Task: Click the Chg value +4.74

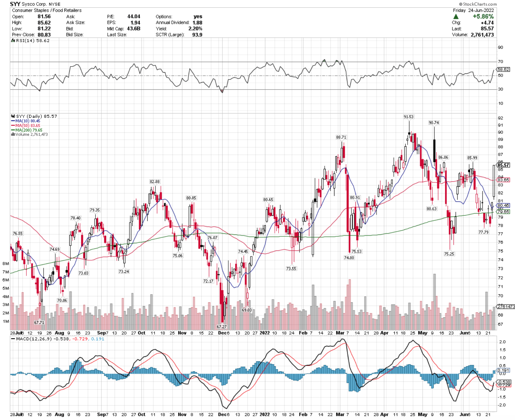Action: click(487, 23)
